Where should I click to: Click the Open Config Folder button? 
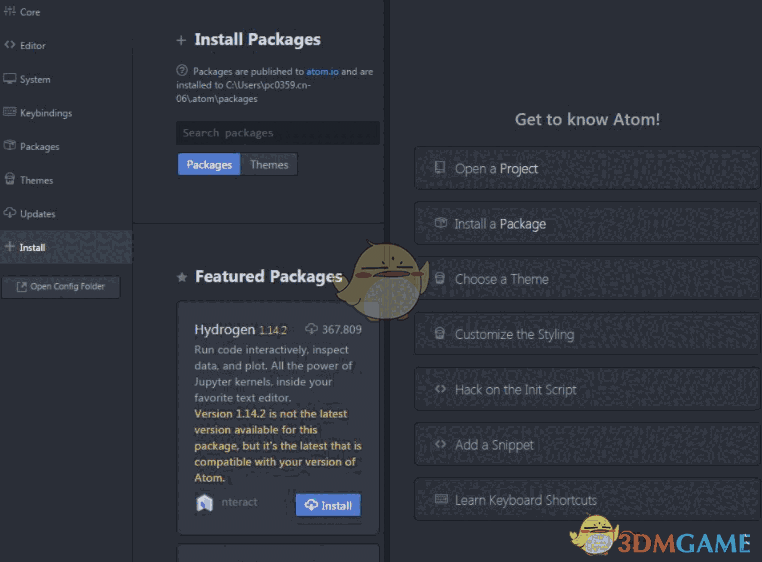(x=61, y=287)
